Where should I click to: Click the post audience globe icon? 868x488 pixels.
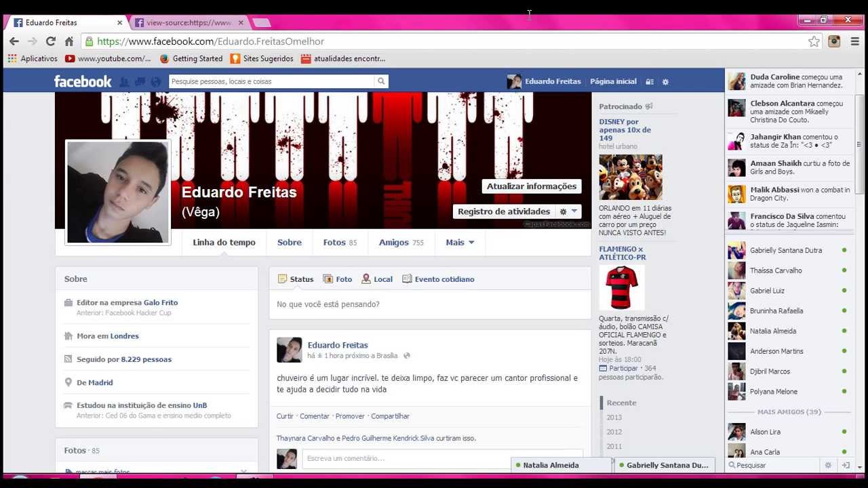pyautogui.click(x=406, y=356)
